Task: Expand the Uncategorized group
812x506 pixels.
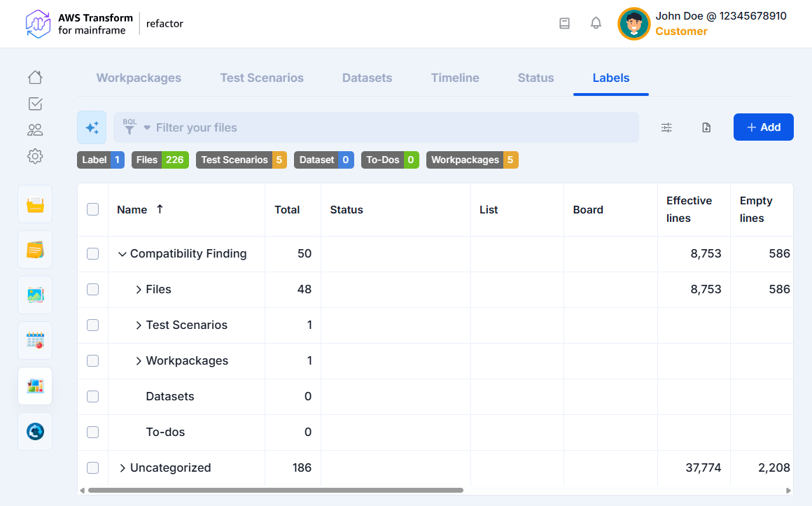Action: click(x=122, y=468)
